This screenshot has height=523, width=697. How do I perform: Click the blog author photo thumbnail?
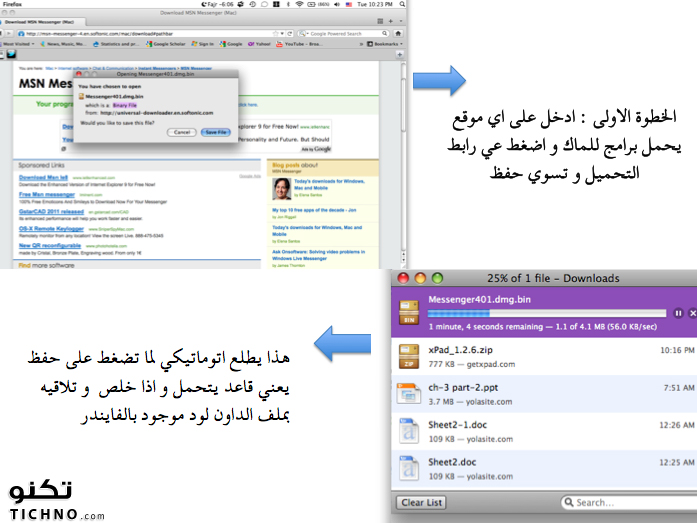click(x=281, y=189)
